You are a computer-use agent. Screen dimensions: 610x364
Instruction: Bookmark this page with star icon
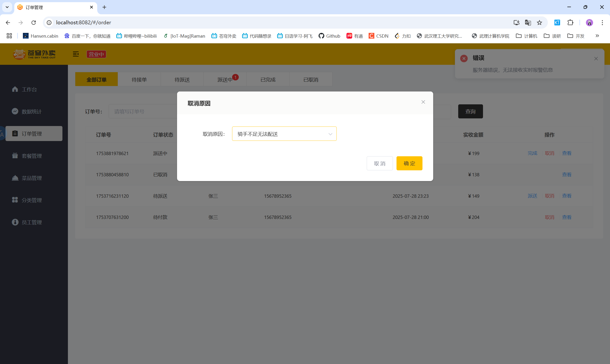coord(539,23)
